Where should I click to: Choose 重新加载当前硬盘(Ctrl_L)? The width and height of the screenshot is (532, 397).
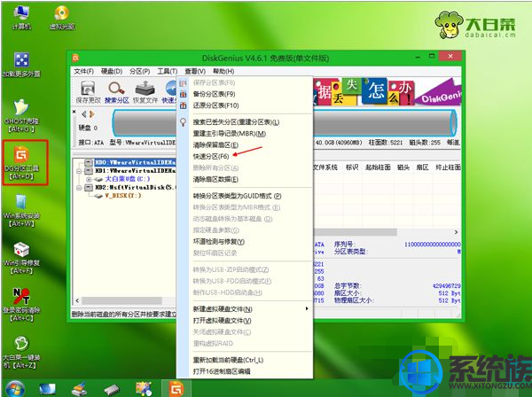228,360
